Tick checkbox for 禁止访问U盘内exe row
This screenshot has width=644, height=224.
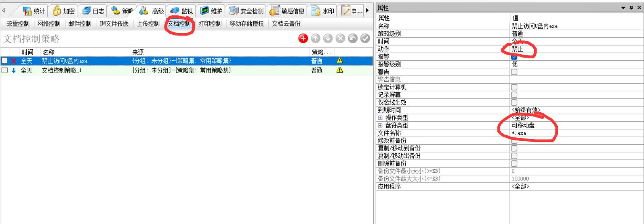[x=5, y=61]
